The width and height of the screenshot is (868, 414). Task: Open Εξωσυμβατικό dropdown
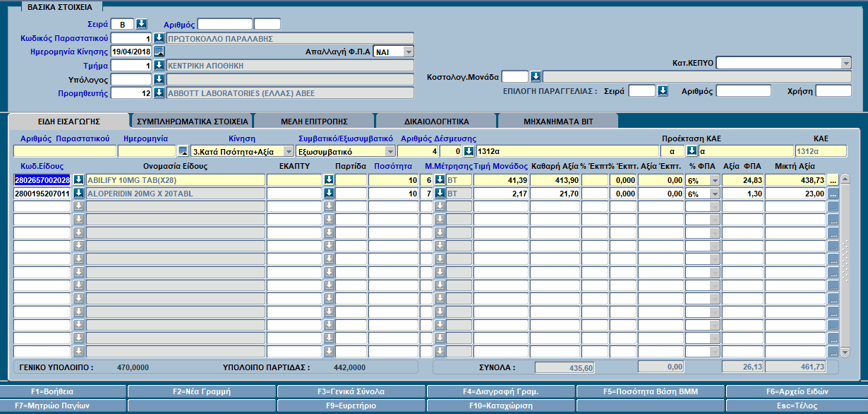point(390,151)
